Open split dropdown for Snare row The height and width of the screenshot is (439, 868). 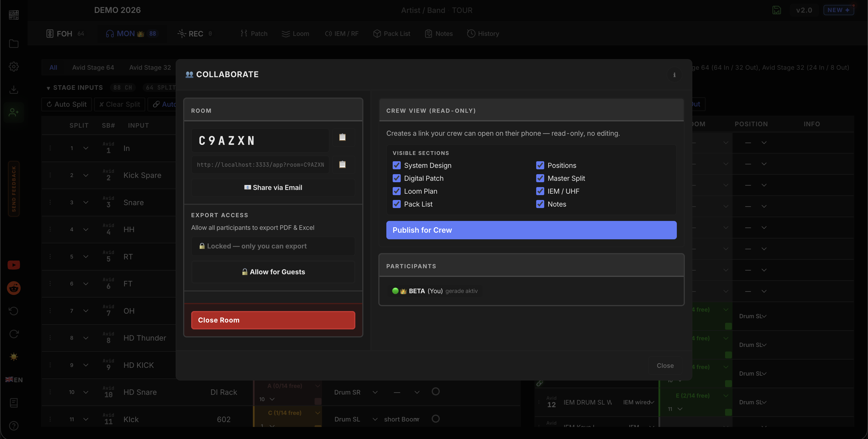coord(86,203)
